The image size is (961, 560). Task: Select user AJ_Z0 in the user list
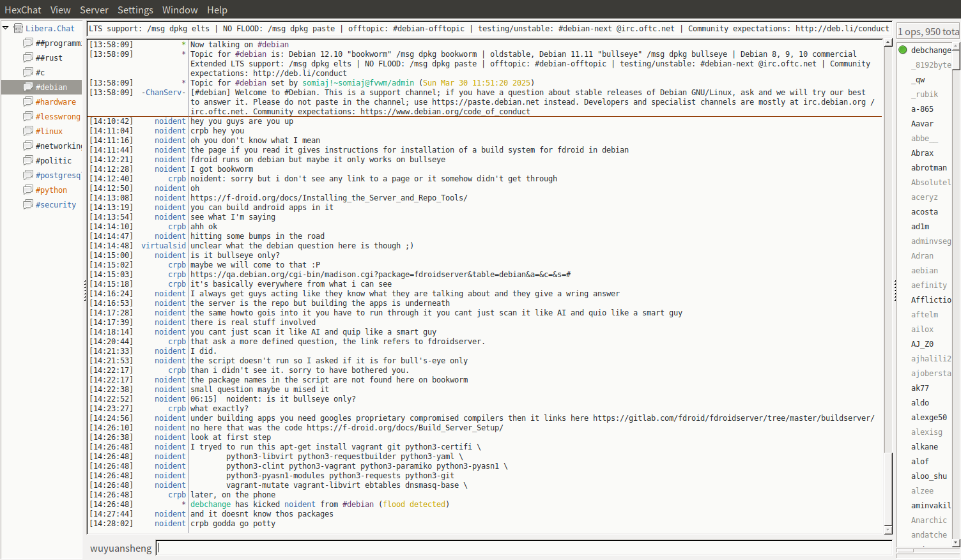click(922, 344)
